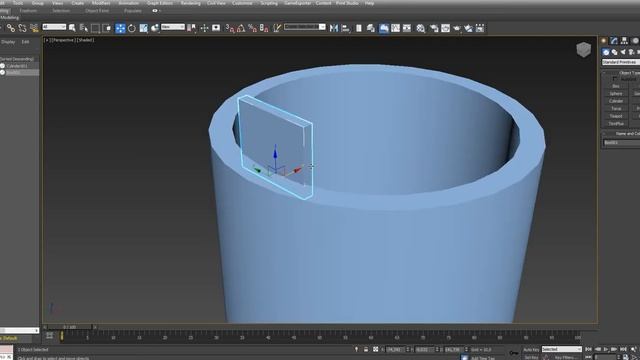
Task: Click the Unlink Selection icon
Action: (x=22, y=28)
